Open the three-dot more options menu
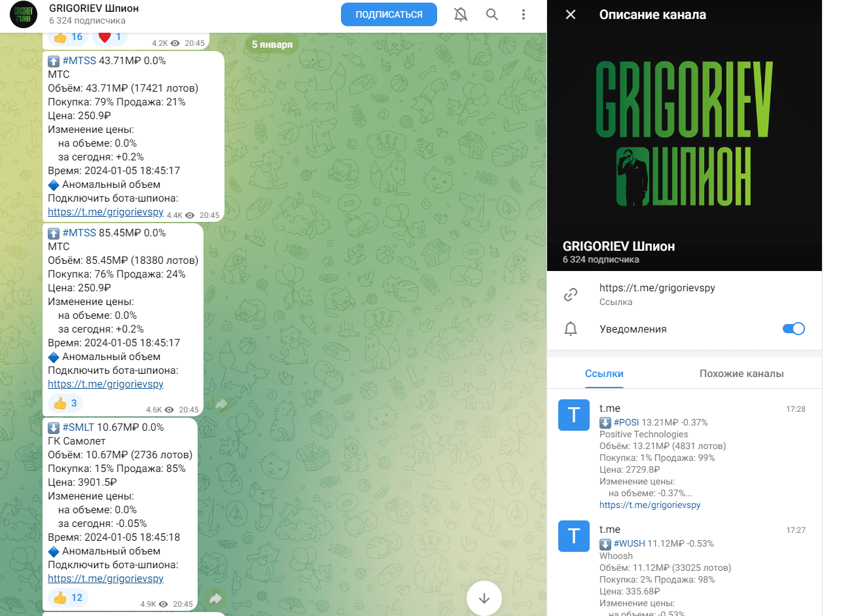856x616 pixels. pos(524,14)
